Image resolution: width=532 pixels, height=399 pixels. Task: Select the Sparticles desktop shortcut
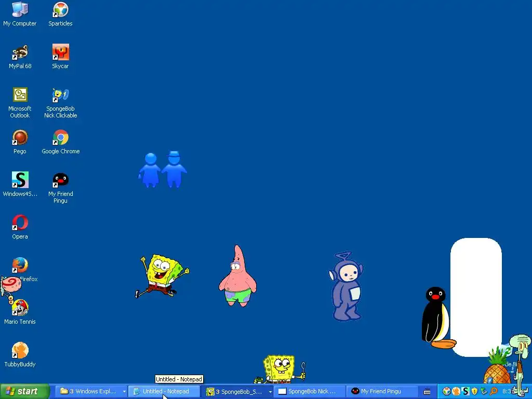click(60, 14)
